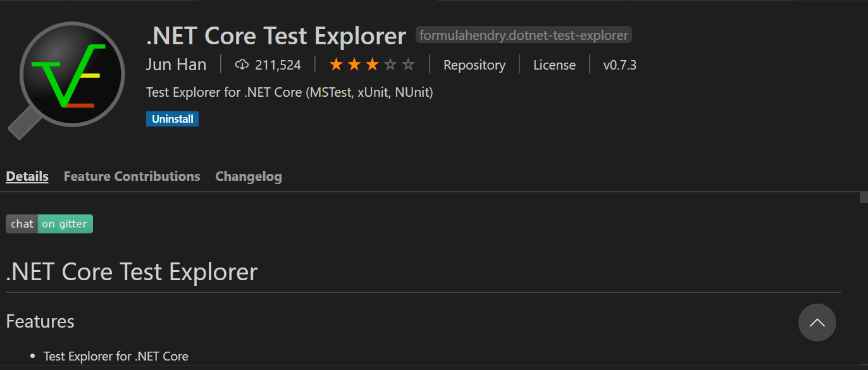Screen dimensions: 868x370
Task: Click the install count 211,524
Action: click(x=277, y=64)
